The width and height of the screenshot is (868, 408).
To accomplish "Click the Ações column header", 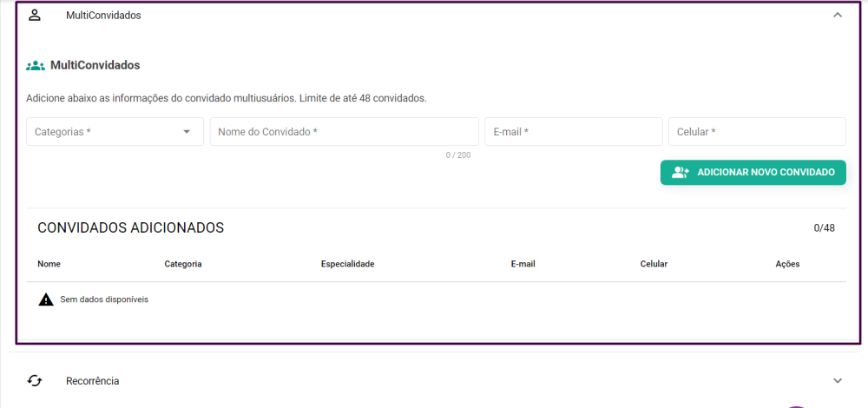I will [788, 264].
